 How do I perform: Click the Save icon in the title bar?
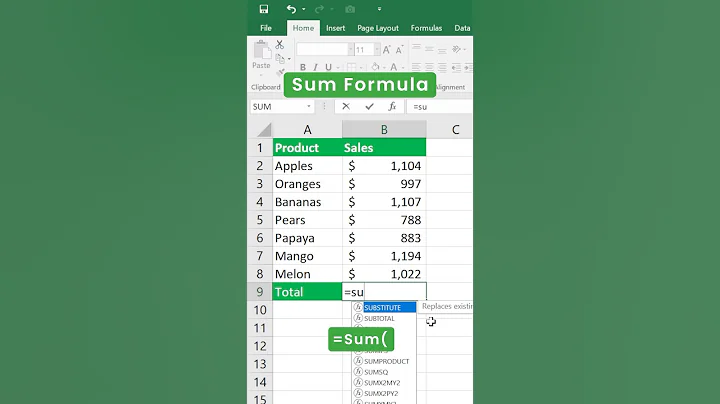264,9
